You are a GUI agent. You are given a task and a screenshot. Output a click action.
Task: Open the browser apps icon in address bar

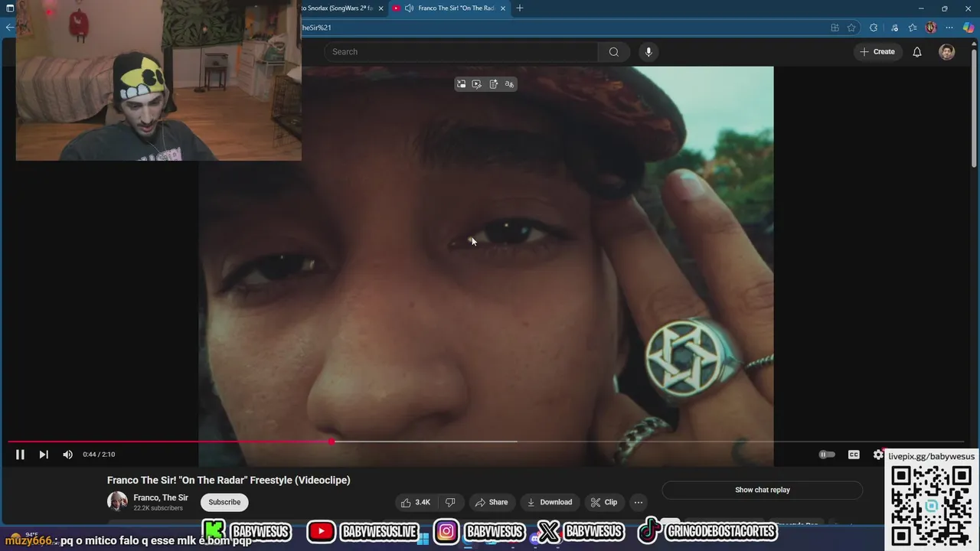click(x=835, y=28)
